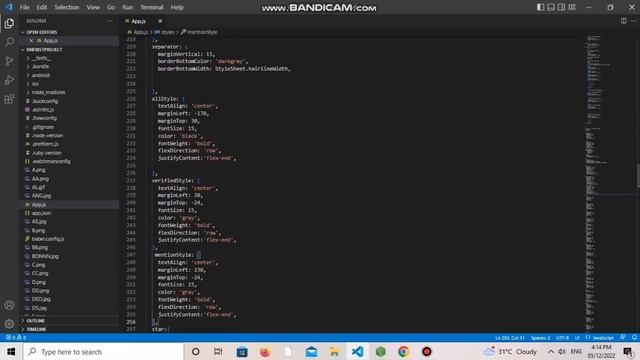
Task: Split the editor to the right
Action: click(624, 21)
